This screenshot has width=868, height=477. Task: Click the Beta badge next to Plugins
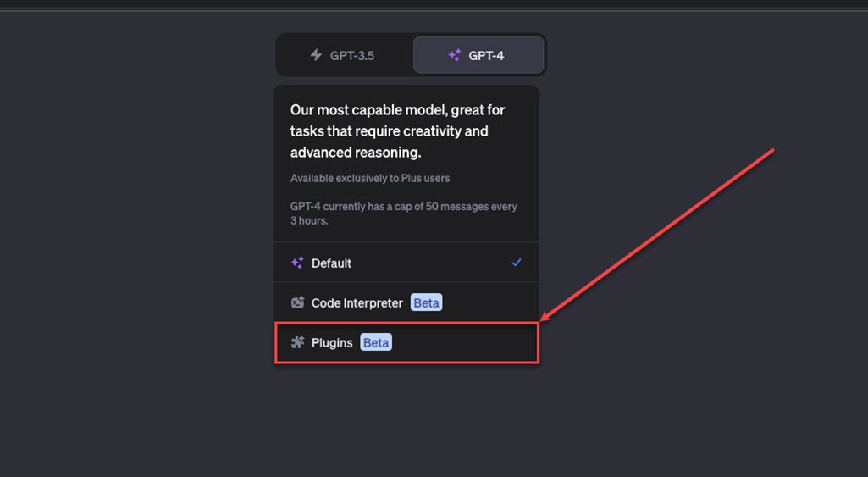coord(376,342)
